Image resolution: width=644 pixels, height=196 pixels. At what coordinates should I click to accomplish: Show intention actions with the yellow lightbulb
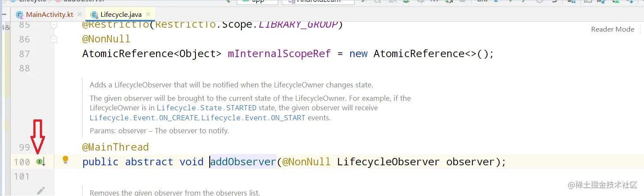[x=65, y=160]
